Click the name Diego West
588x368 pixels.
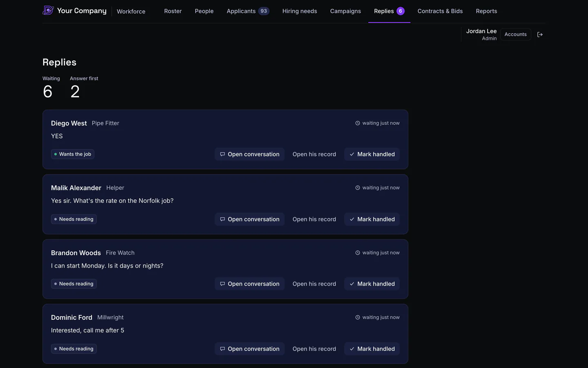(x=69, y=123)
